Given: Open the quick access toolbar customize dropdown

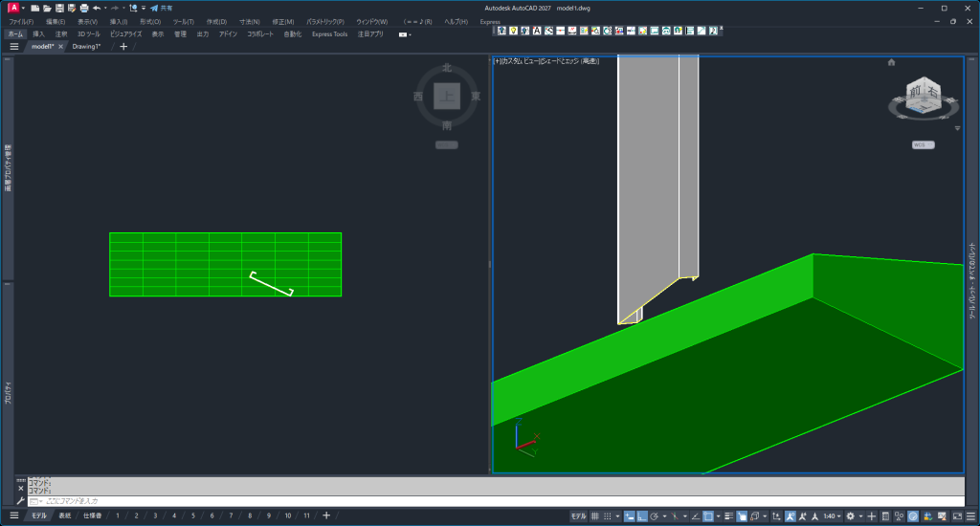Looking at the screenshot, I should pyautogui.click(x=143, y=8).
